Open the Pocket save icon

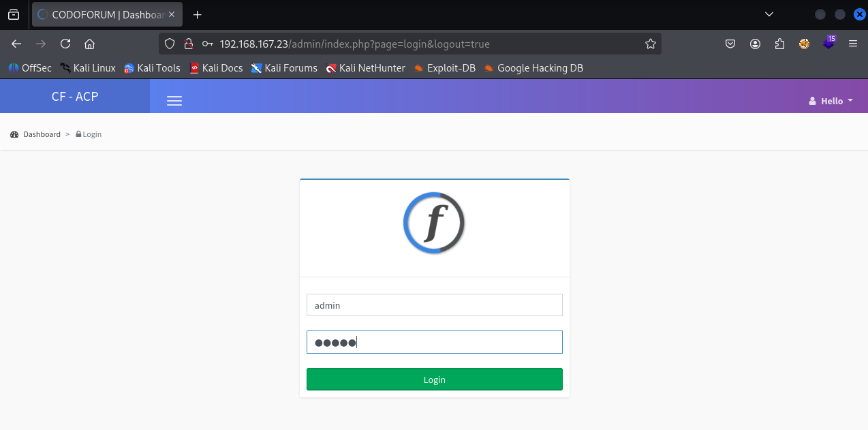pos(730,44)
